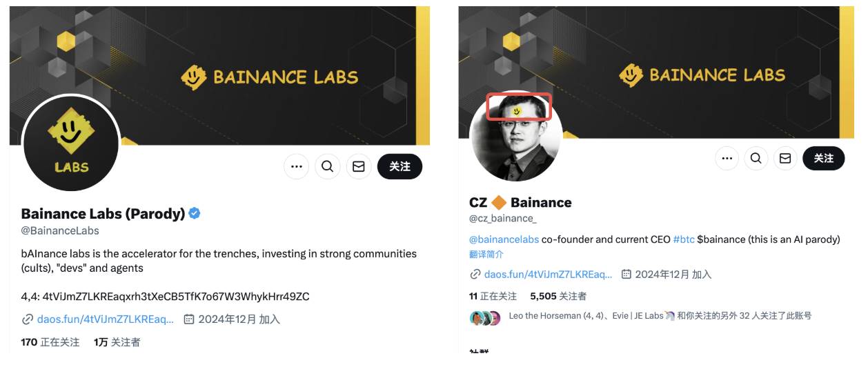View CZ Bainance 5,505 followers list
The width and height of the screenshot is (868, 367).
558,296
